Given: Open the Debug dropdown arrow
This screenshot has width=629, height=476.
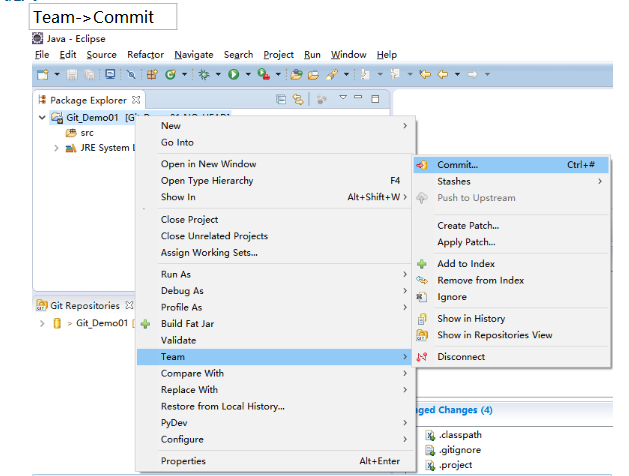Looking at the screenshot, I should coord(218,74).
